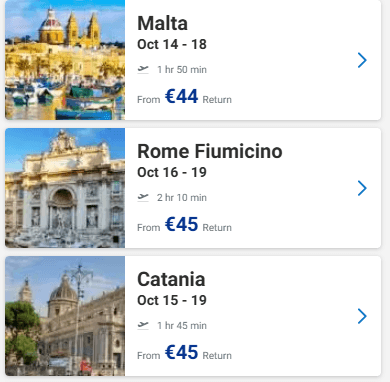The image size is (390, 382).
Task: Click the plane icon beside 1 hr 45 min
Action: [143, 325]
